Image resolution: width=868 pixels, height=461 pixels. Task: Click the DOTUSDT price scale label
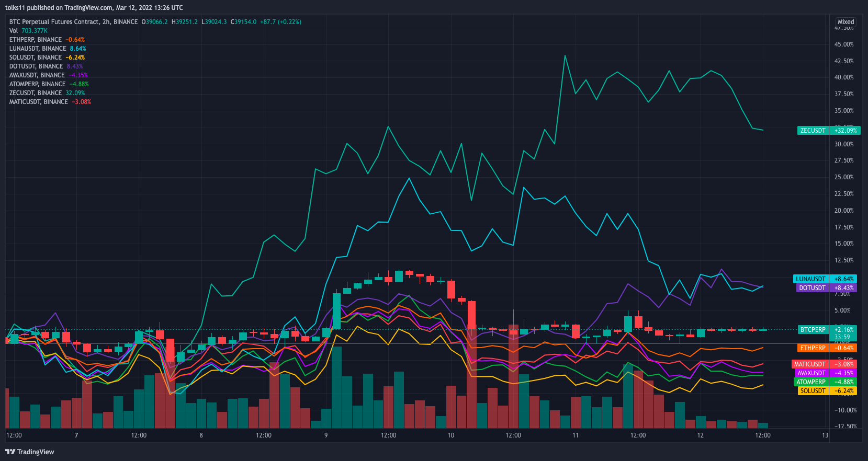pyautogui.click(x=812, y=288)
